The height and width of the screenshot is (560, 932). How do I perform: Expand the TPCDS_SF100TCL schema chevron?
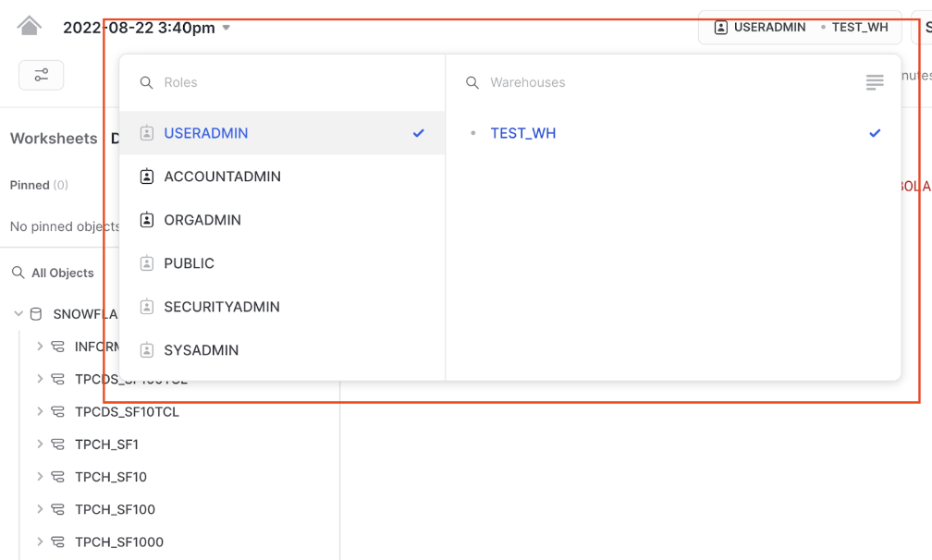click(40, 378)
